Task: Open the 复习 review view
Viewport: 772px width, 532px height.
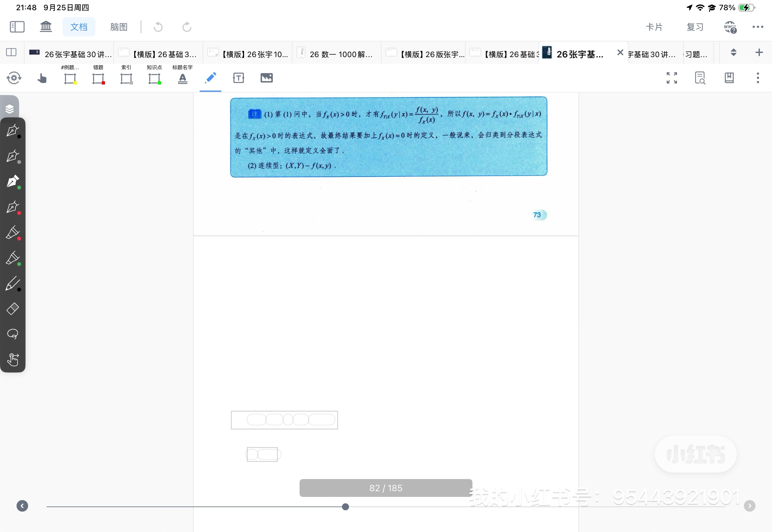Action: (695, 27)
